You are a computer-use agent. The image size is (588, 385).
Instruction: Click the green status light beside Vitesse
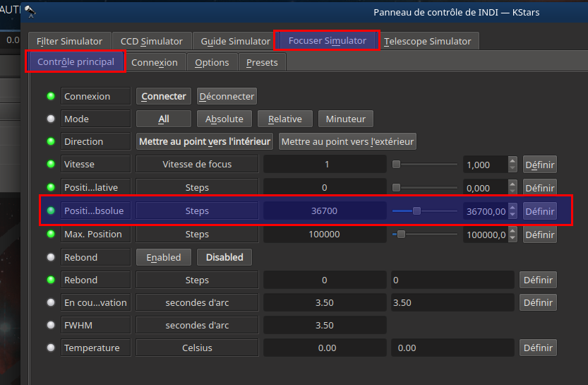pyautogui.click(x=51, y=164)
